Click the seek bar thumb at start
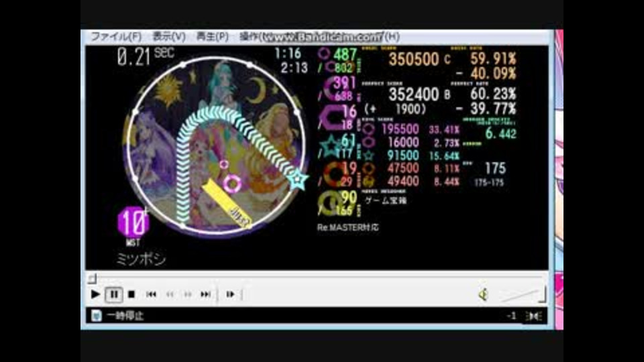The height and width of the screenshot is (362, 644). [x=92, y=279]
